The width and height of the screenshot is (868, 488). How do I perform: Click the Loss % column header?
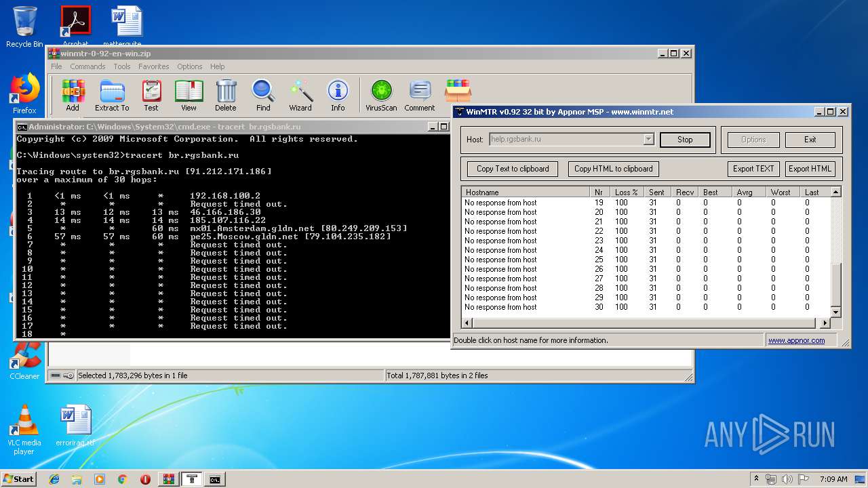(x=627, y=192)
